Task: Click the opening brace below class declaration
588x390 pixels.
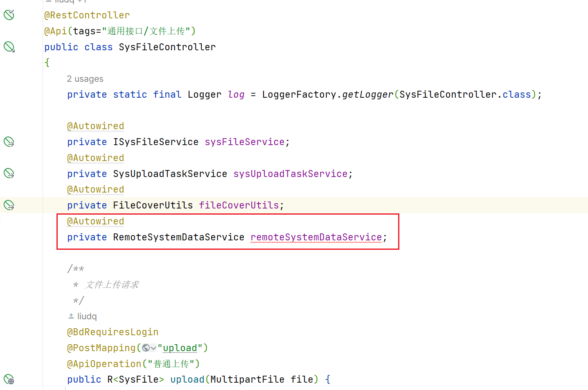Action: pyautogui.click(x=47, y=63)
